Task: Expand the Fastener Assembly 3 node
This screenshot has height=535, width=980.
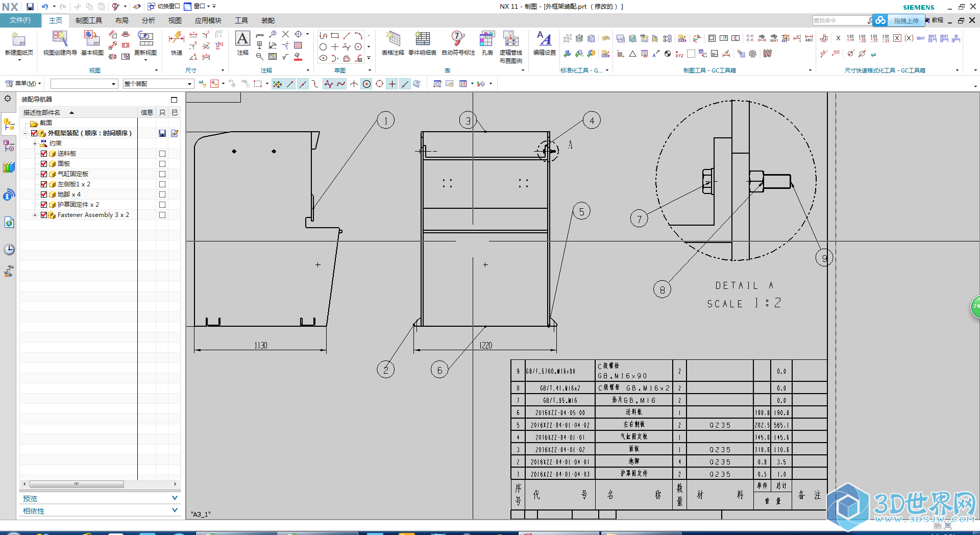Action: coord(35,215)
